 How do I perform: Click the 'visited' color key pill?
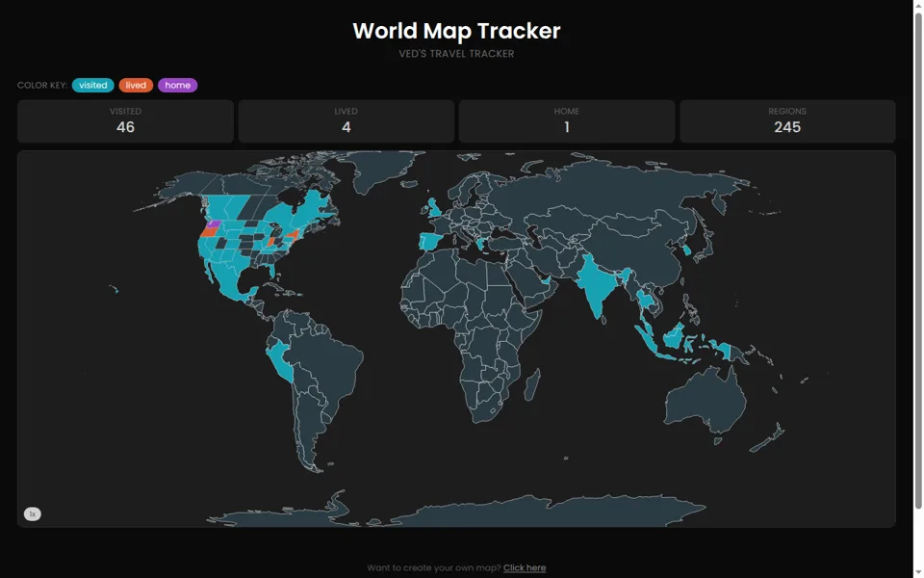(x=93, y=85)
